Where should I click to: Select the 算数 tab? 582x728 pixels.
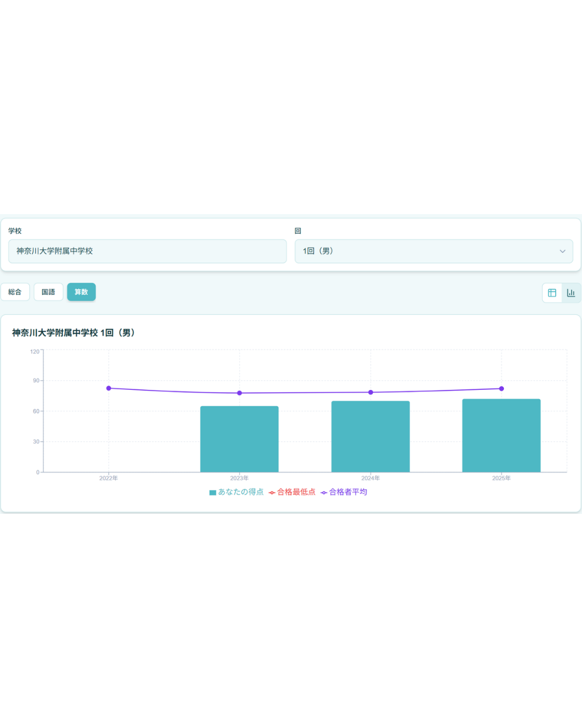pyautogui.click(x=81, y=292)
